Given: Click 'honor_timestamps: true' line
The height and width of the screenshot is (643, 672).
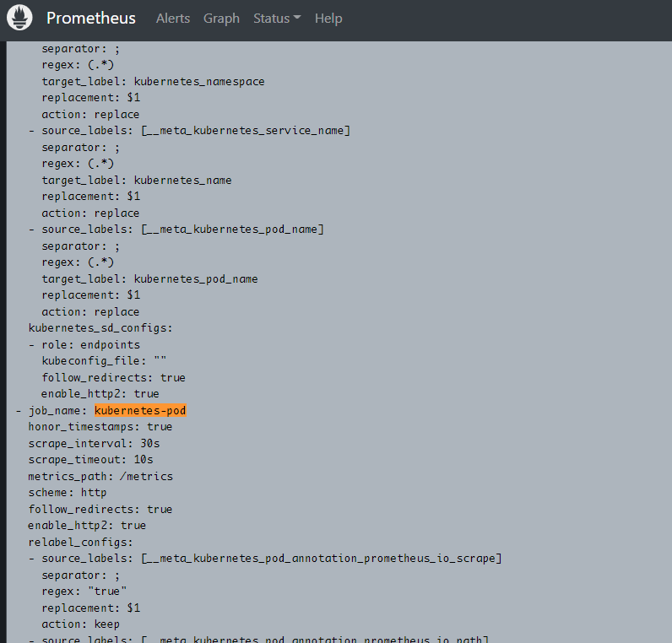Looking at the screenshot, I should tap(100, 427).
